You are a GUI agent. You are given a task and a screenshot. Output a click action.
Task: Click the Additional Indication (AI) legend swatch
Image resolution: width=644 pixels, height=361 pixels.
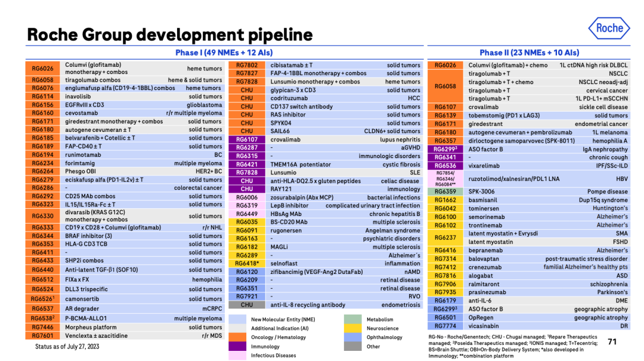tap(237, 328)
